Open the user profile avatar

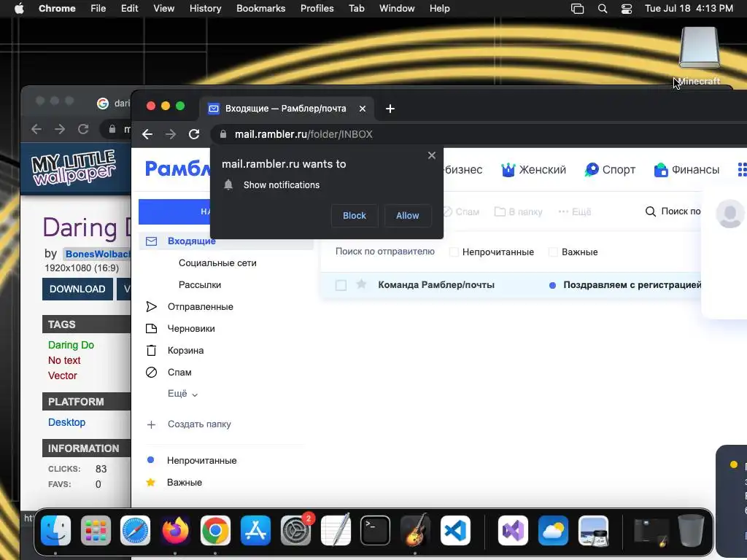tap(729, 214)
